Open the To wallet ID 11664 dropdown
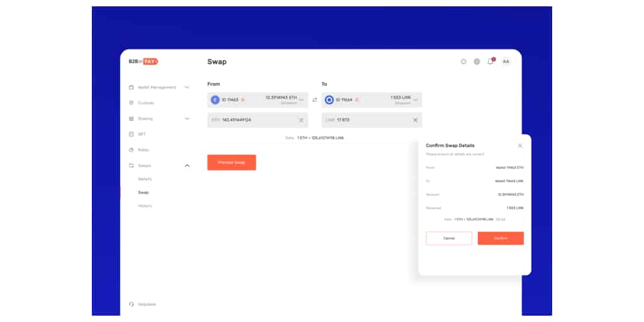This screenshot has height=322, width=644. [x=415, y=99]
